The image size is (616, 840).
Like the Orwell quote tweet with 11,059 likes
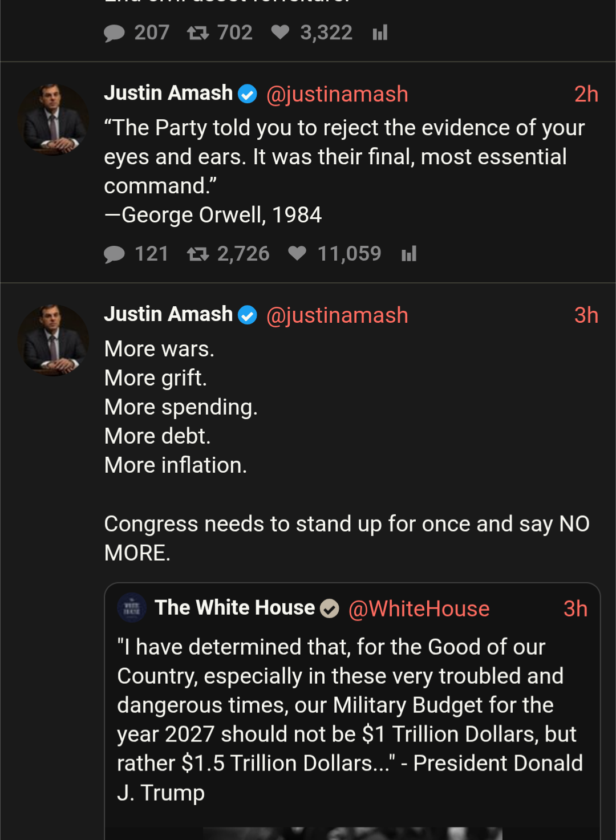[297, 253]
